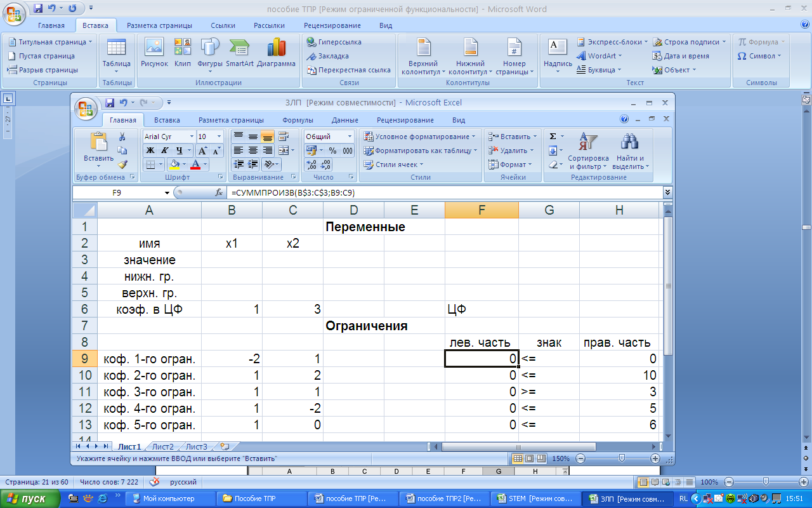Open Excel help question mark

tap(624, 119)
